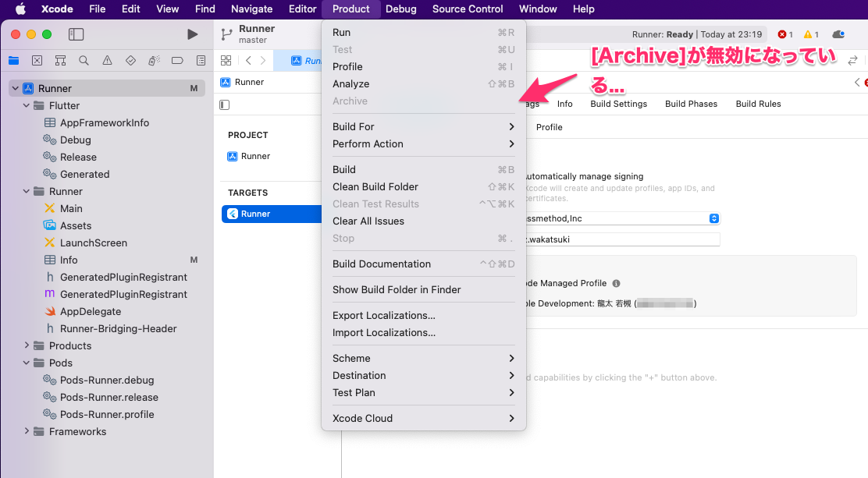Choose Build Documentation

coord(424,264)
